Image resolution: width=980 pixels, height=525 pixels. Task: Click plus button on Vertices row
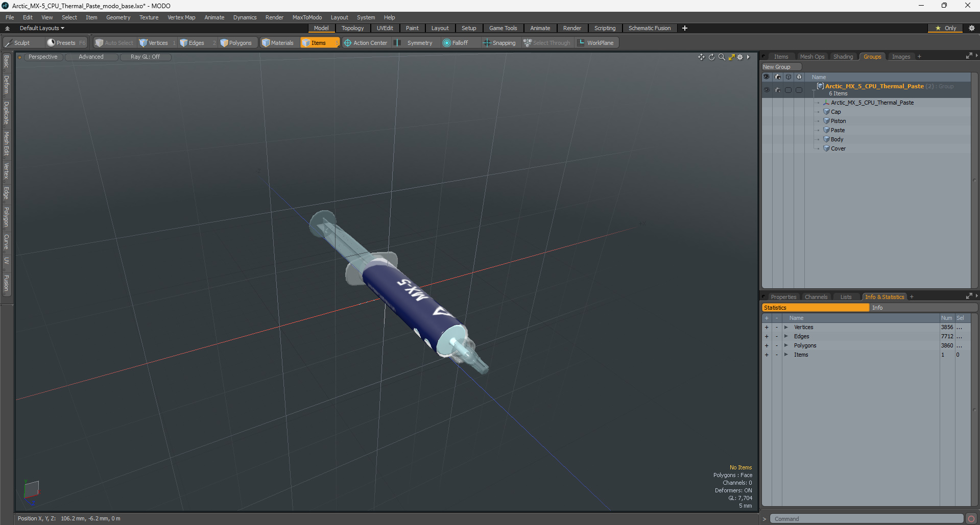click(767, 327)
